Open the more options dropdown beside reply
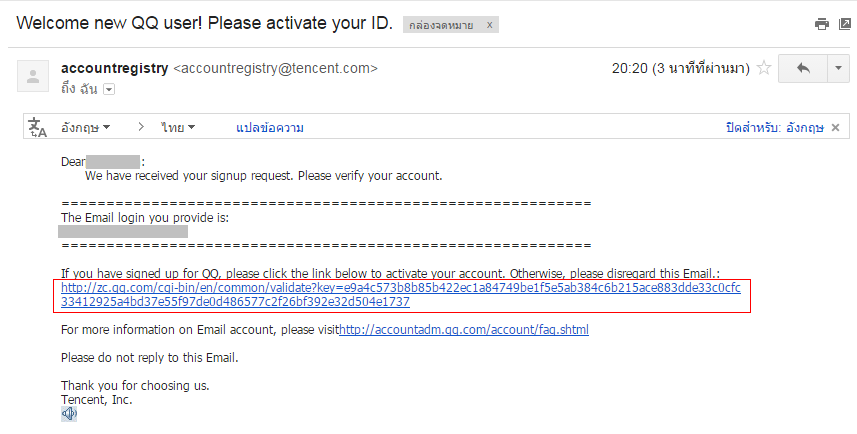The image size is (857, 434). pyautogui.click(x=838, y=68)
